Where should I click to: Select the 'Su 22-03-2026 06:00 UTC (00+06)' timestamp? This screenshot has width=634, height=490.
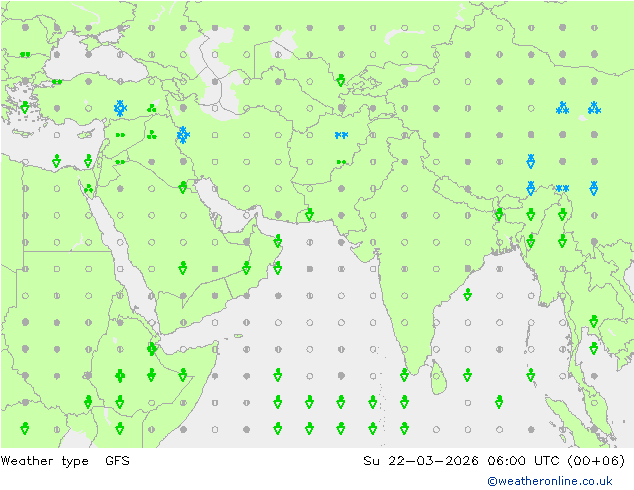pos(494,461)
